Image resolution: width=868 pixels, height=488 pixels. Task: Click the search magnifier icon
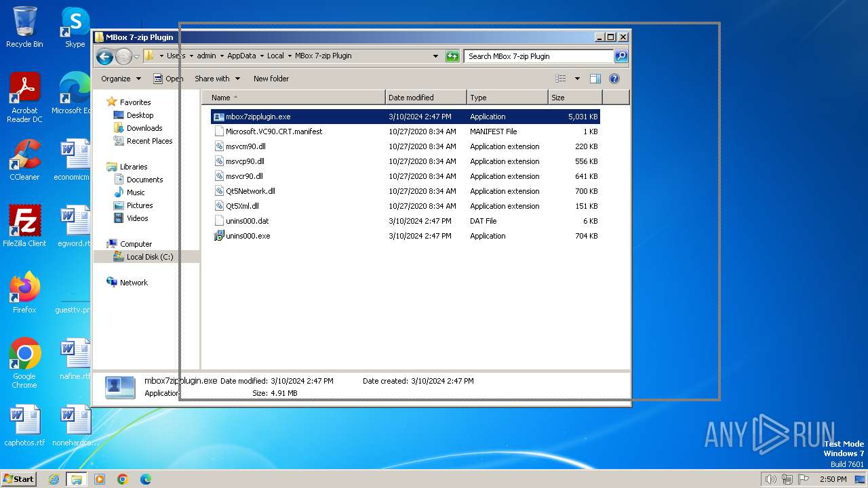pyautogui.click(x=620, y=56)
